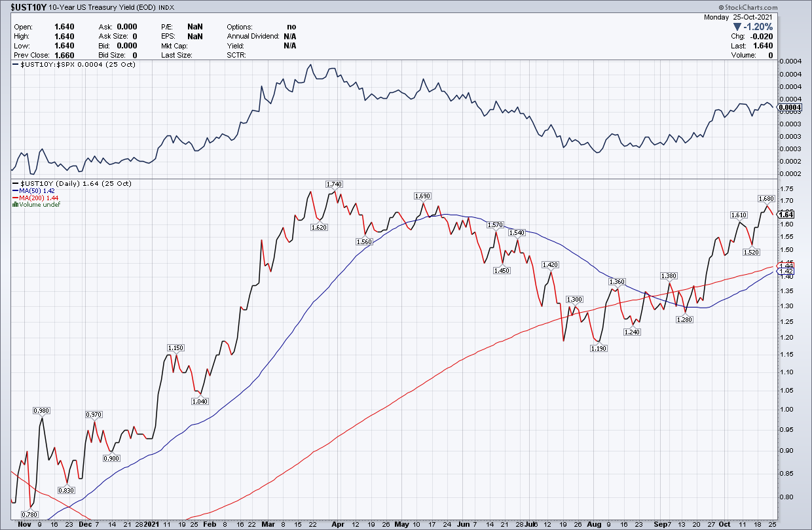Click the 10-Year US Treasury Yield (EOD) name
The height and width of the screenshot is (530, 812).
pos(101,8)
